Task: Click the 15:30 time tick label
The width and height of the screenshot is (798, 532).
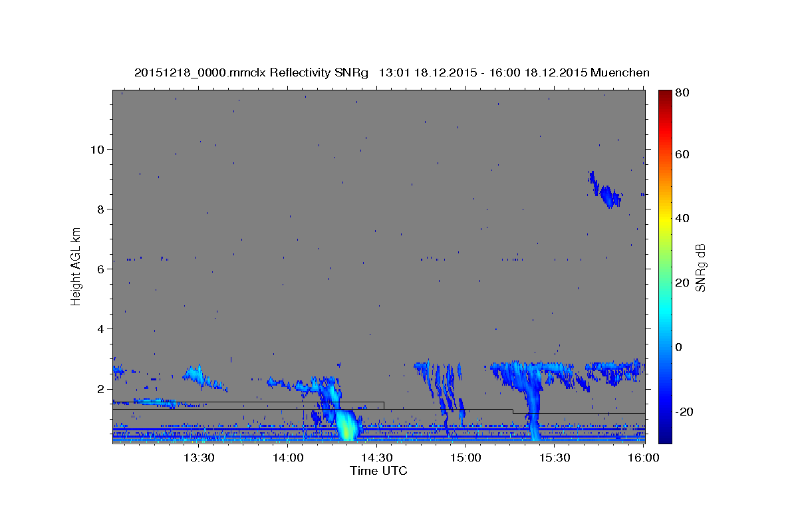Action: pyautogui.click(x=555, y=458)
